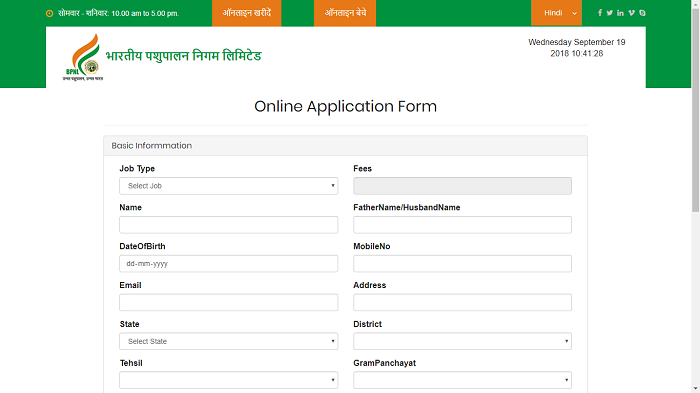This screenshot has width=700, height=393.
Task: Focus the DateOfBirth field
Action: pyautogui.click(x=229, y=263)
